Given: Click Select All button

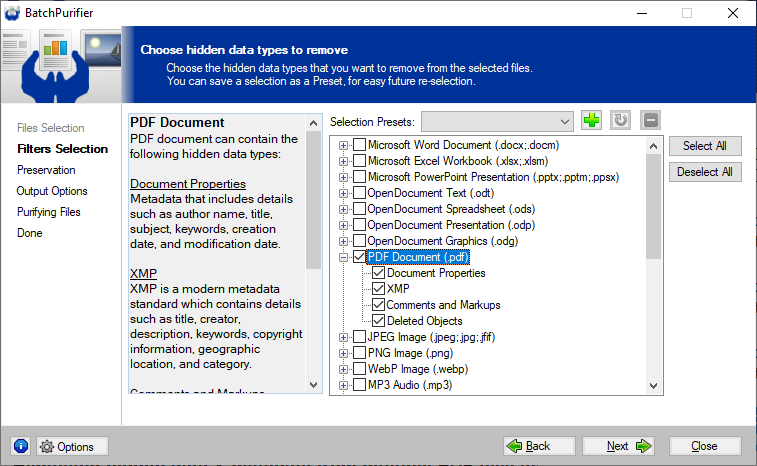Looking at the screenshot, I should coord(705,146).
